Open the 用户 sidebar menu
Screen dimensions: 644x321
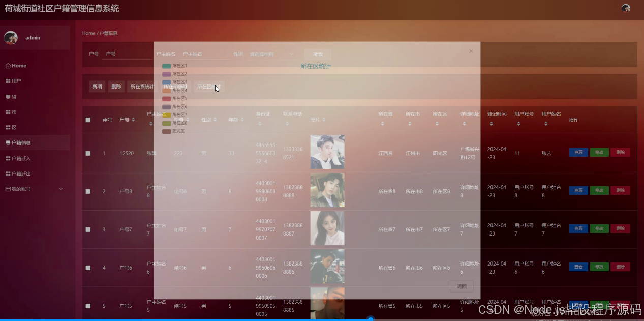pos(35,81)
